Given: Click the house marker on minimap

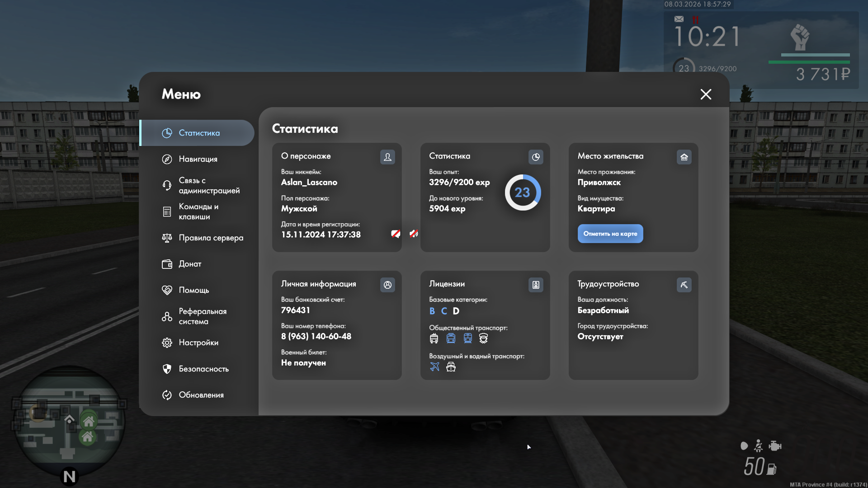Looking at the screenshot, I should point(89,421).
